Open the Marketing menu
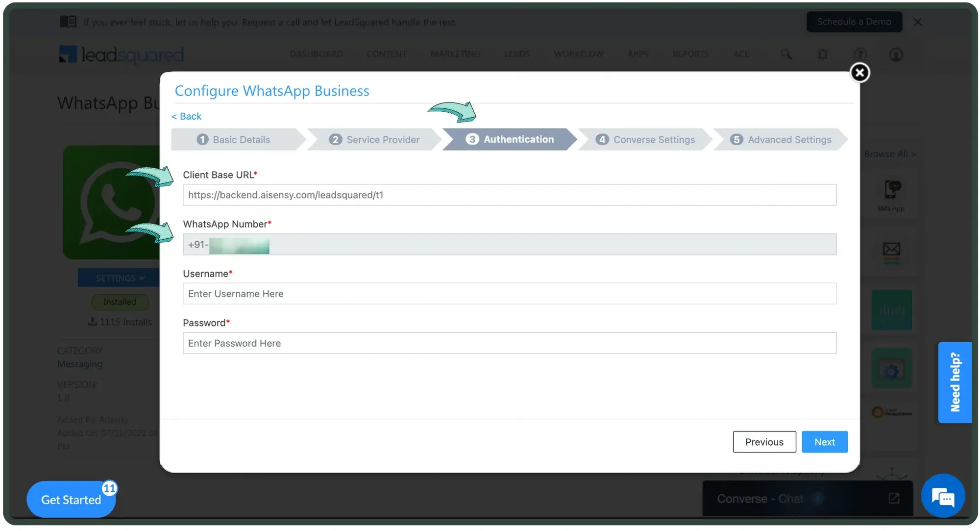The height and width of the screenshot is (531, 980). tap(455, 54)
